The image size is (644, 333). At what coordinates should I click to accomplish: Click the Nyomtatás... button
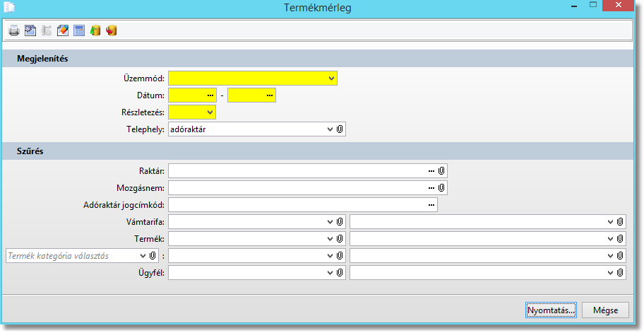point(551,310)
